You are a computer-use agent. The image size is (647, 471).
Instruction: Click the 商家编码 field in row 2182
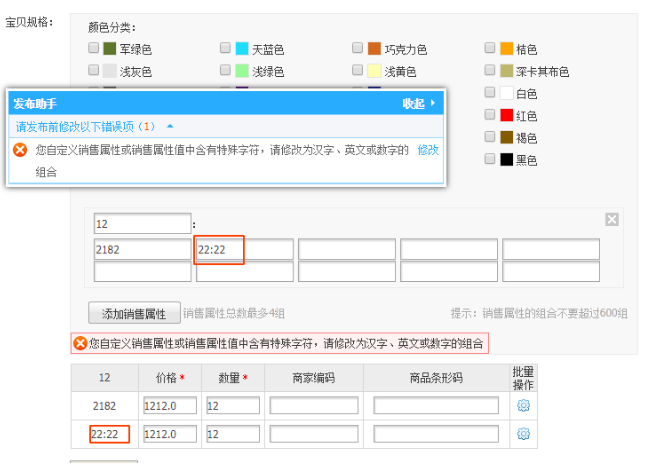(x=314, y=406)
